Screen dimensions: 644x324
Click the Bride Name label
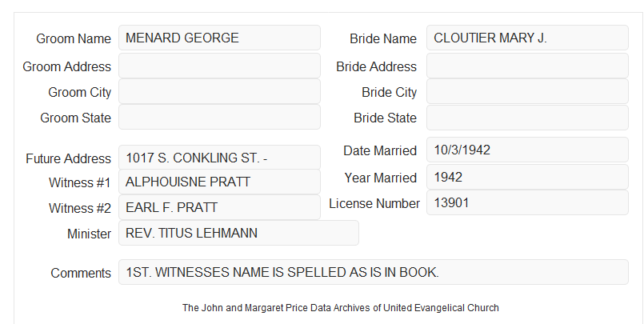[383, 38]
